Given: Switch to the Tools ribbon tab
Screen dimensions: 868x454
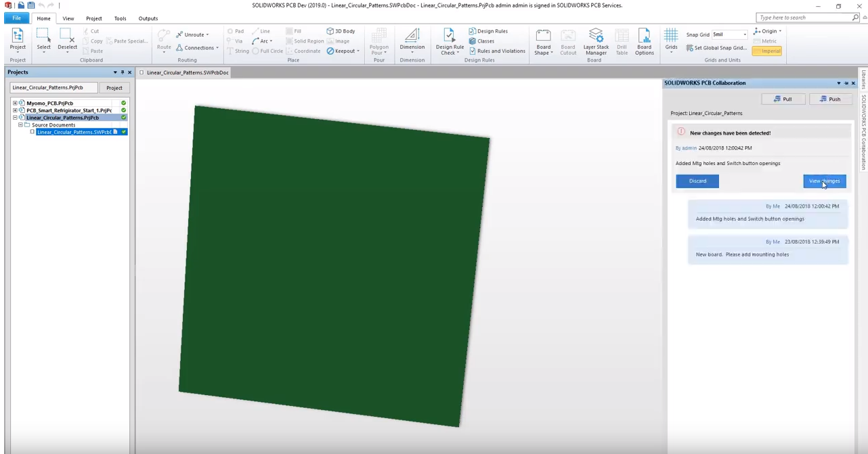Looking at the screenshot, I should [x=120, y=18].
